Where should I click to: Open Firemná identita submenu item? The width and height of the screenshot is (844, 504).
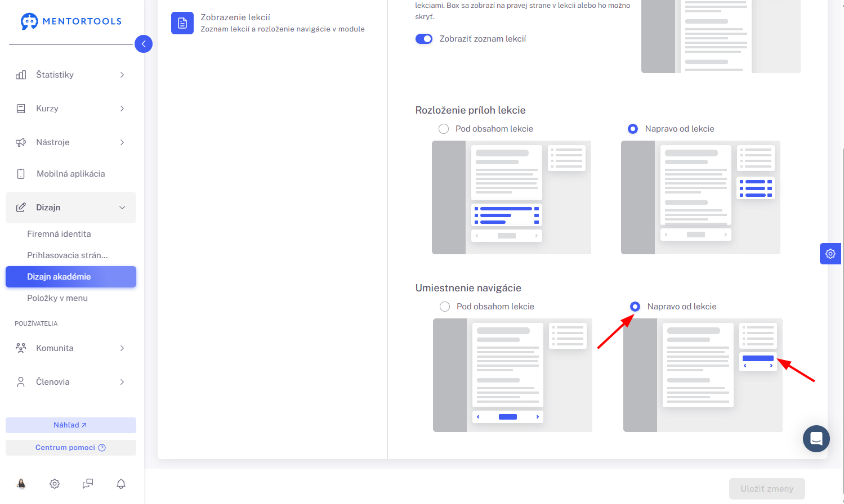[x=59, y=234]
